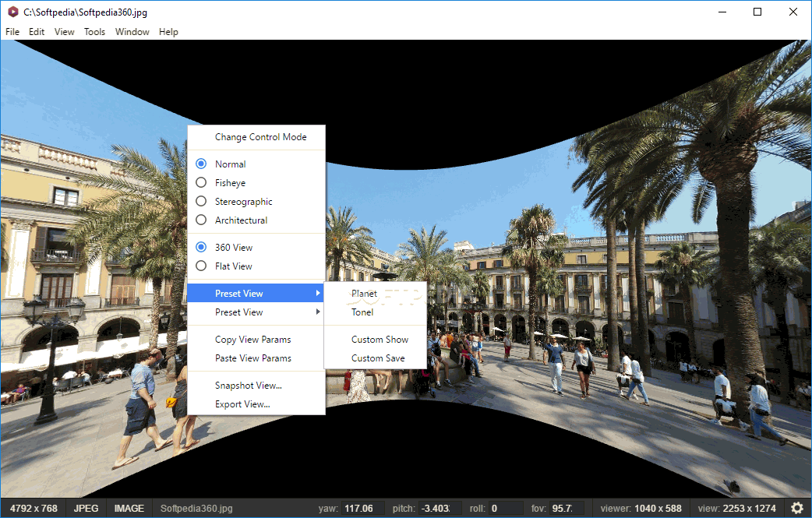This screenshot has width=812, height=518.
Task: Open the Edit menu
Action: pyautogui.click(x=37, y=32)
